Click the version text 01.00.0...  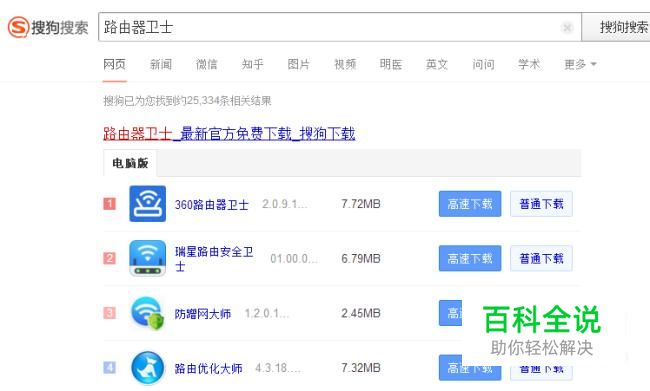tap(293, 259)
